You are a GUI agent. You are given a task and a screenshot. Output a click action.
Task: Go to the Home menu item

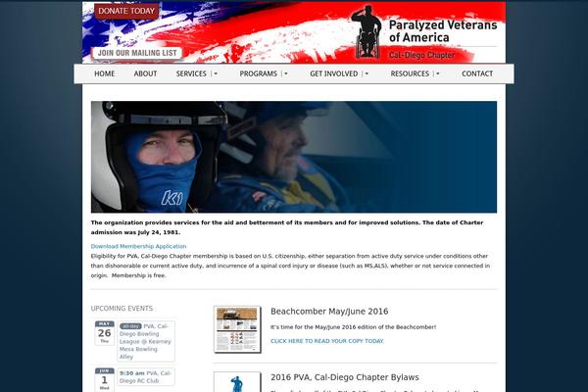click(104, 73)
